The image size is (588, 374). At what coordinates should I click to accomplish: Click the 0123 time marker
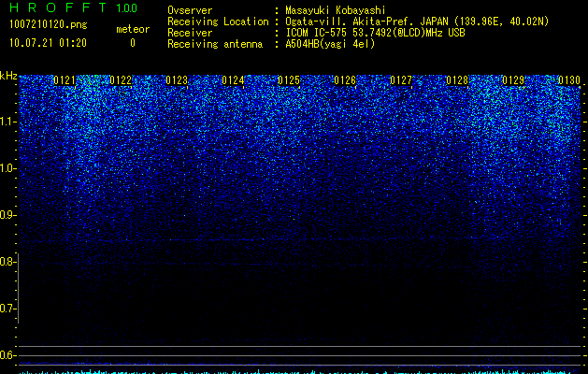[177, 80]
